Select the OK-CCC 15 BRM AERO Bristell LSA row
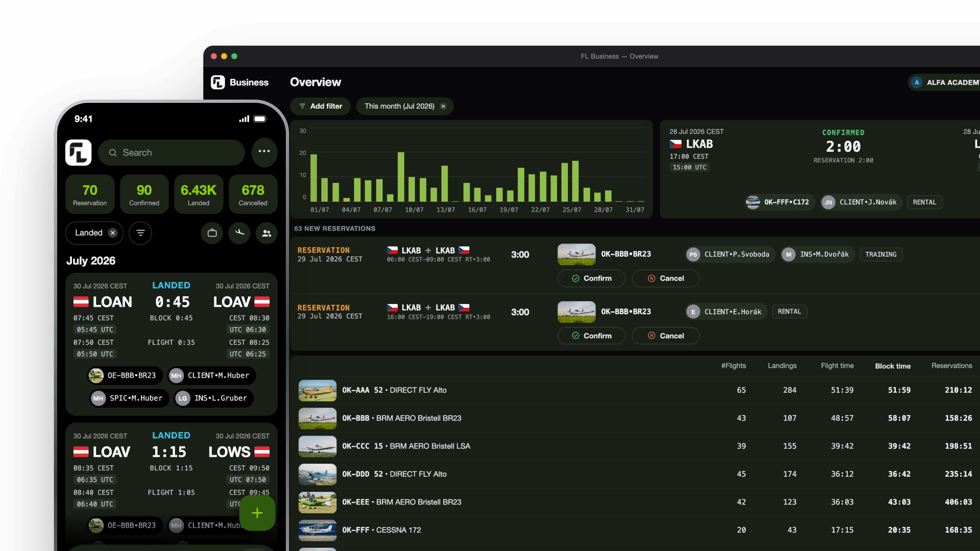The width and height of the screenshot is (980, 551). pyautogui.click(x=635, y=446)
